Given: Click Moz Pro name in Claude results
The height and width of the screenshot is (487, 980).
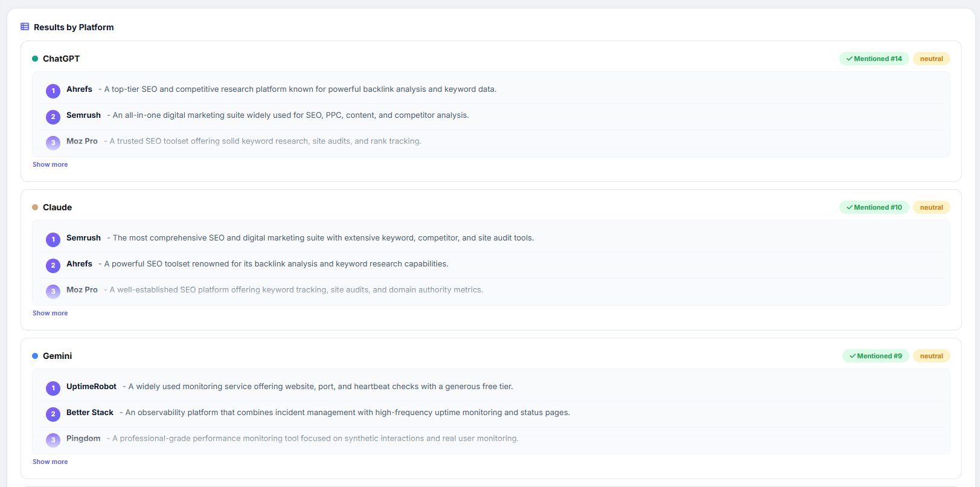Looking at the screenshot, I should coord(82,289).
